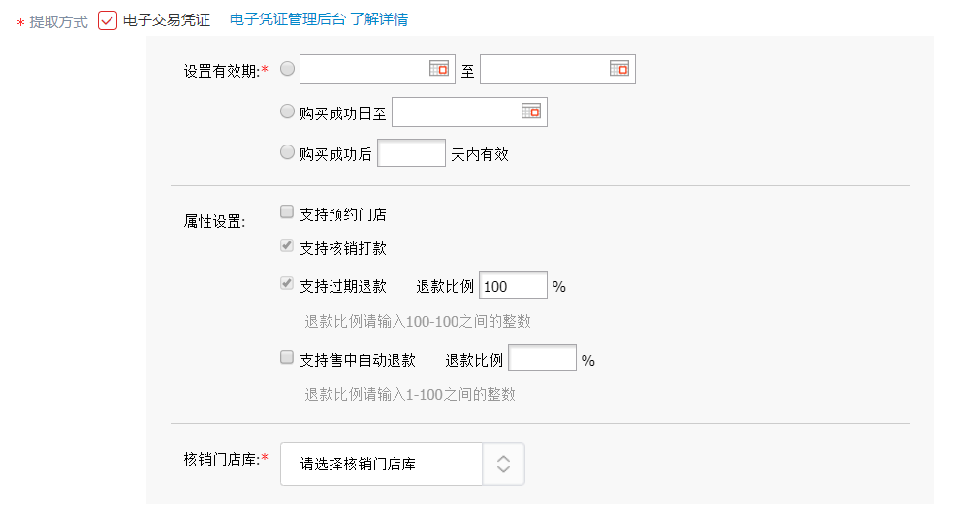
Task: Enable the 支持售中自动退款 checkbox
Action: [x=286, y=357]
